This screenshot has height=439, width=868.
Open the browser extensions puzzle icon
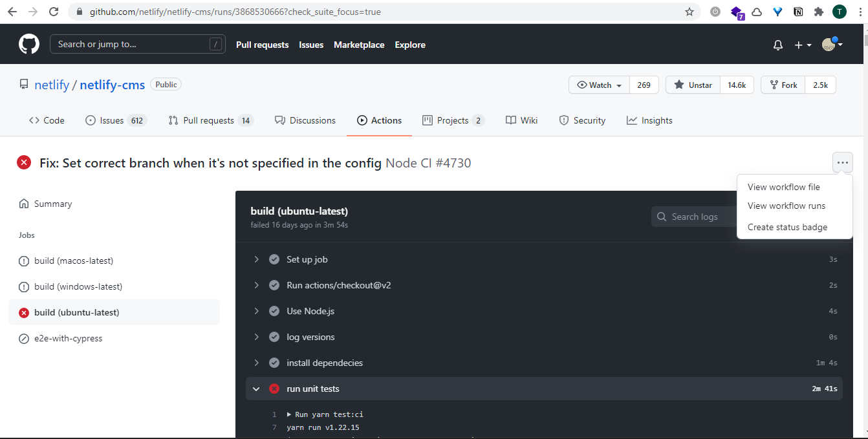[819, 12]
